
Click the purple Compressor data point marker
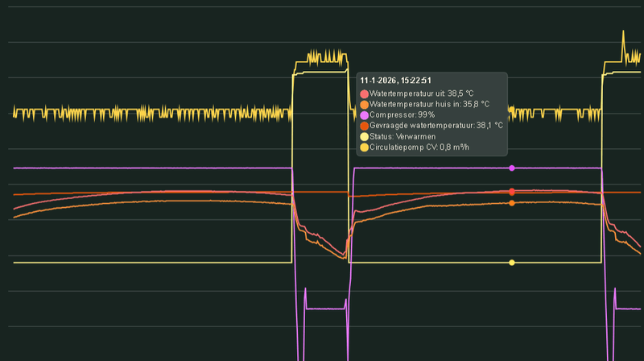pos(512,168)
